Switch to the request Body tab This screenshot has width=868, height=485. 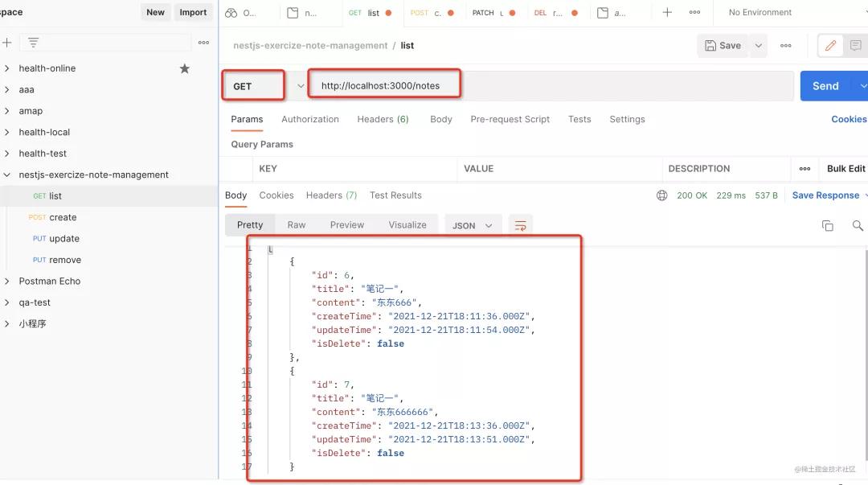click(x=441, y=119)
